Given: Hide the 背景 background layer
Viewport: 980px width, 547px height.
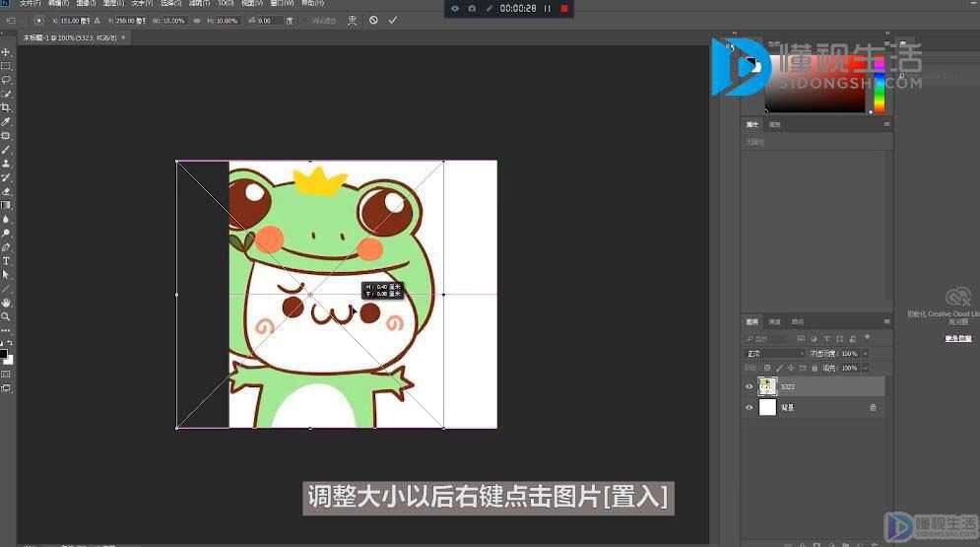Looking at the screenshot, I should [x=749, y=408].
